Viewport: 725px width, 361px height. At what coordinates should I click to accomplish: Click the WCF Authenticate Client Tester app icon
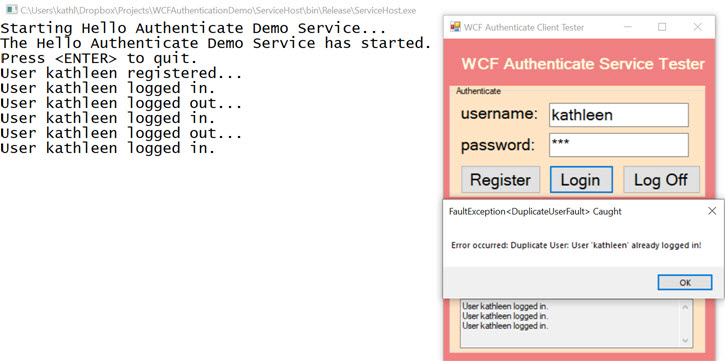(455, 27)
